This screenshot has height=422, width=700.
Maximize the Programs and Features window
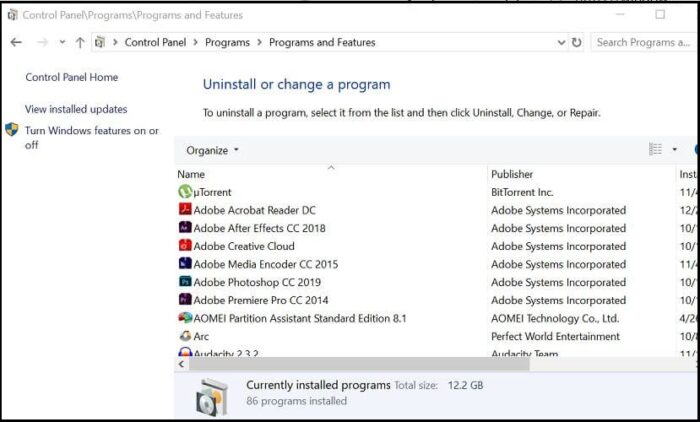click(x=660, y=15)
